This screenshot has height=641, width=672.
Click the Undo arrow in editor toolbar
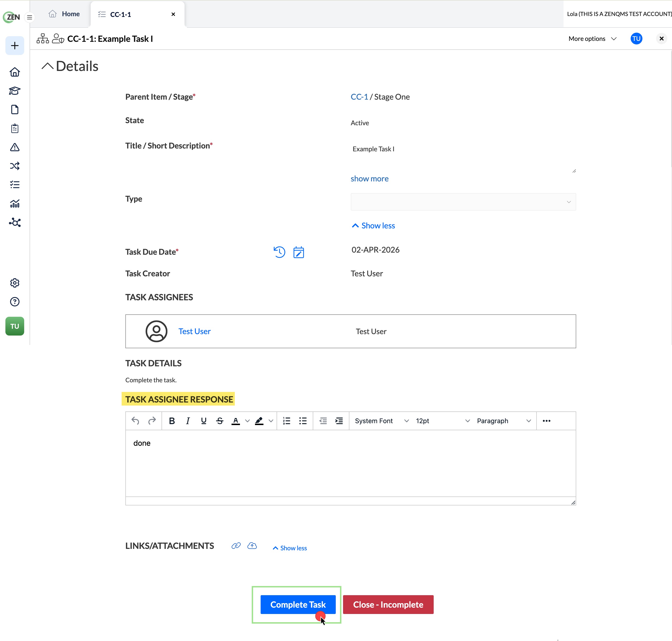[x=135, y=421]
